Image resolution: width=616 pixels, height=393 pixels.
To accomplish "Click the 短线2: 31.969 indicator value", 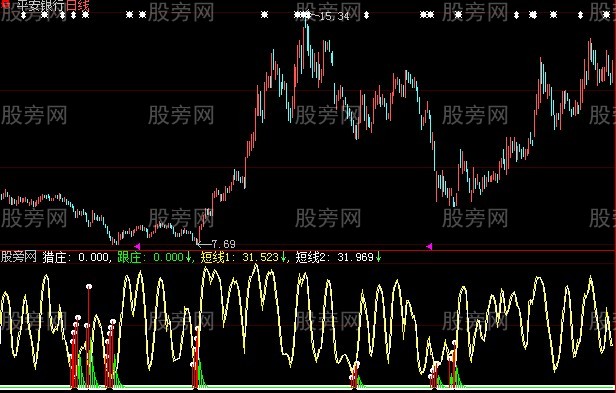I will tap(335, 257).
